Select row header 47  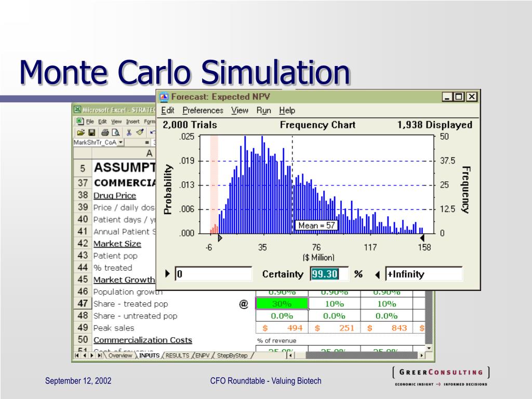click(83, 303)
